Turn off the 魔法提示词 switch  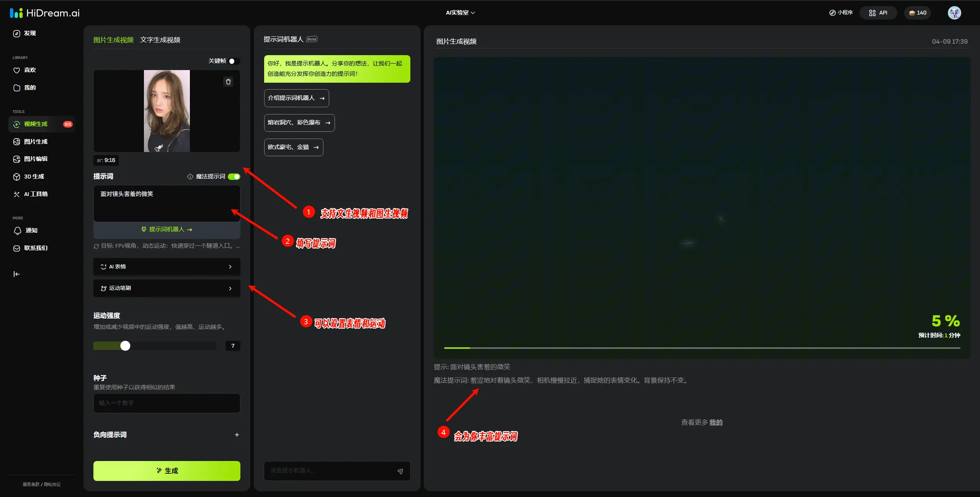pyautogui.click(x=234, y=177)
